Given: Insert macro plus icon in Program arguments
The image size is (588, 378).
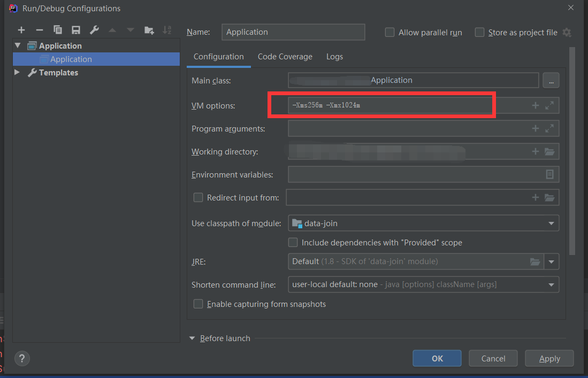Looking at the screenshot, I should pyautogui.click(x=536, y=128).
